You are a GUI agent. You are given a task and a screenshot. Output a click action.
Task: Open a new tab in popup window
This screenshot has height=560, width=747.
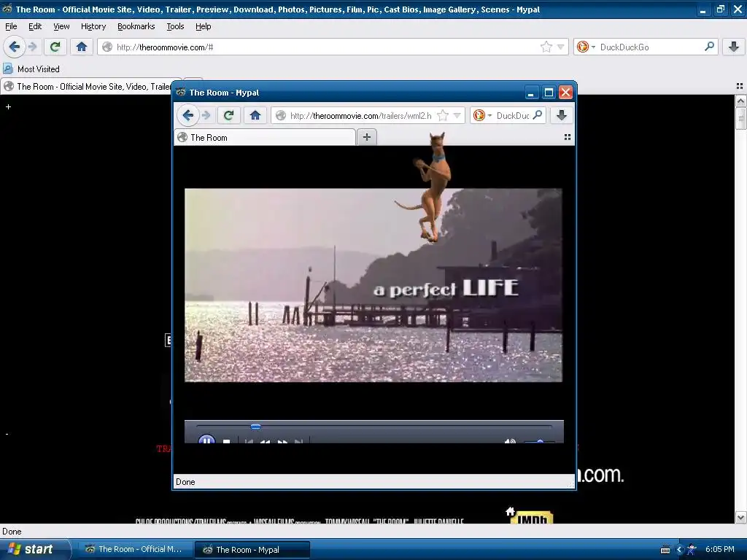(x=366, y=137)
